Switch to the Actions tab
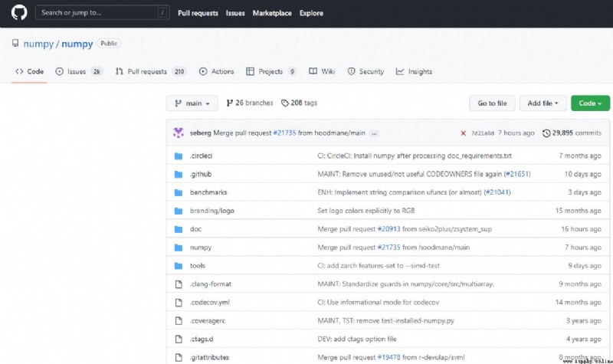613x364 pixels. coord(217,71)
